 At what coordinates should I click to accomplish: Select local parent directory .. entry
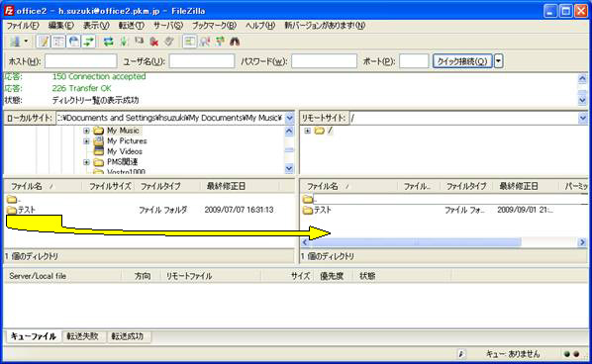click(x=14, y=199)
